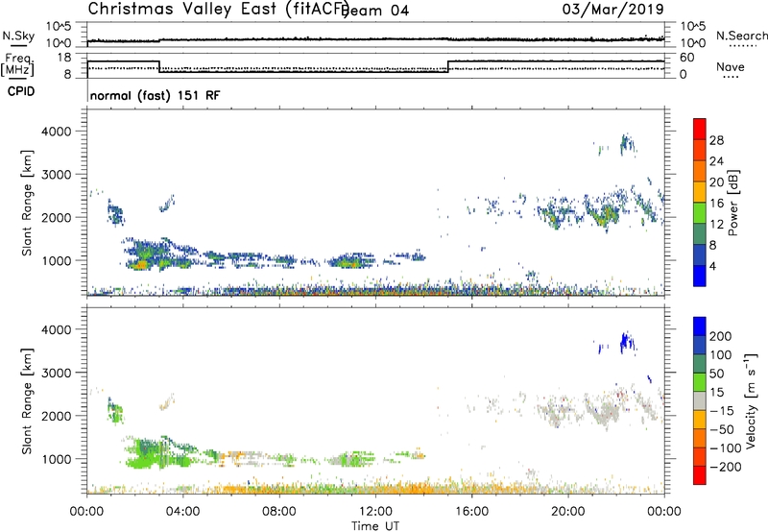Viewport: 768px width, 532px height.
Task: Click the '12:00' time tick label
Action: pyautogui.click(x=375, y=512)
